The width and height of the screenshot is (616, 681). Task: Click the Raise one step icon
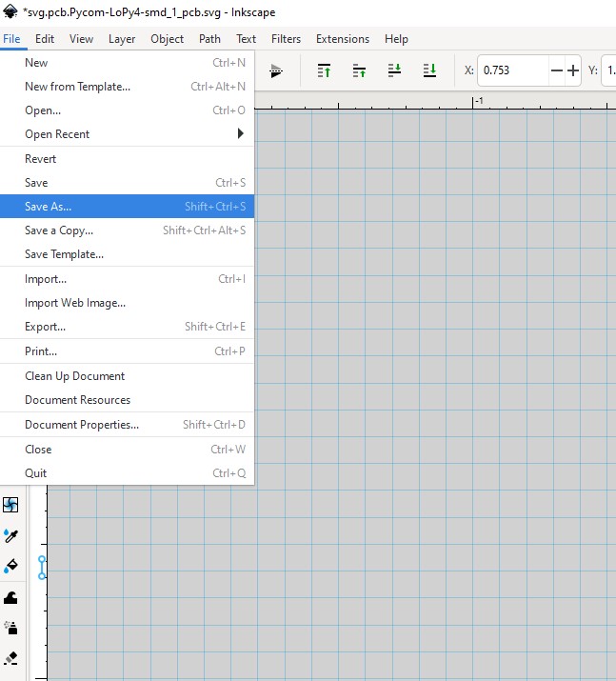coord(359,70)
